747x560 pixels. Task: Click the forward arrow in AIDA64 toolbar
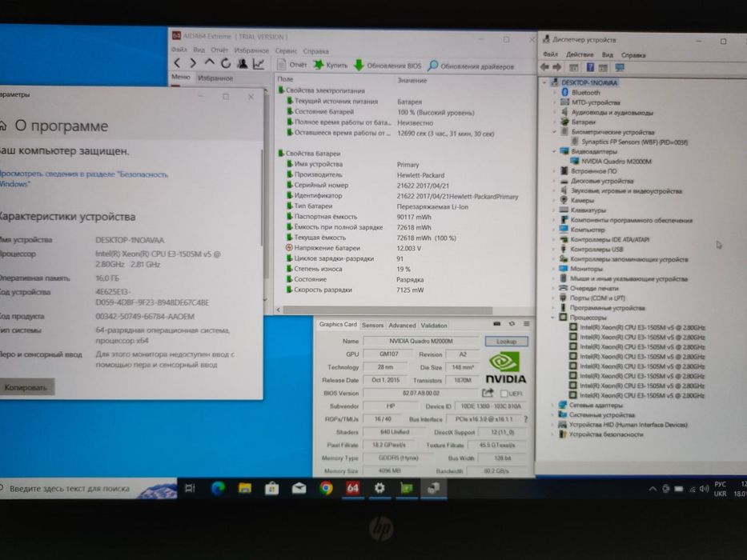[x=193, y=63]
